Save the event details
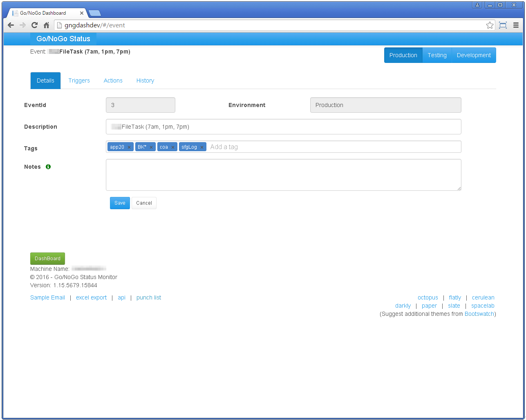The width and height of the screenshot is (526, 420). pos(120,203)
